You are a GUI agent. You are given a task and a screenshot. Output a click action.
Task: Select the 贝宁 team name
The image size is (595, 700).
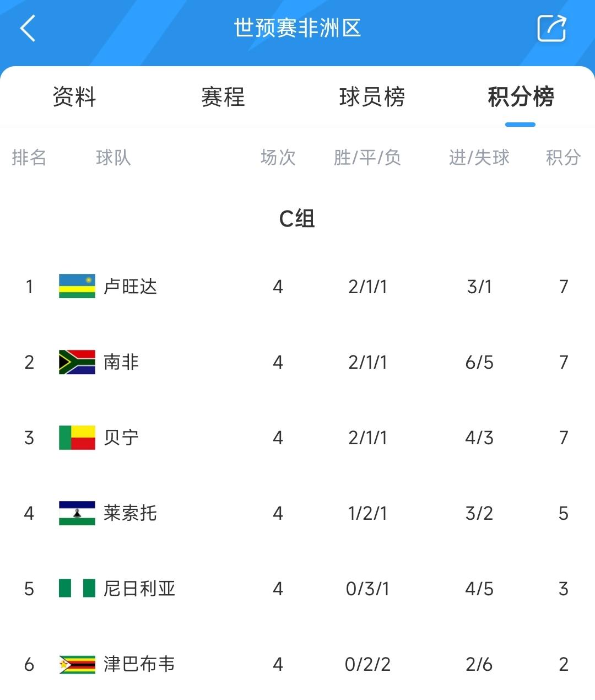tap(121, 438)
